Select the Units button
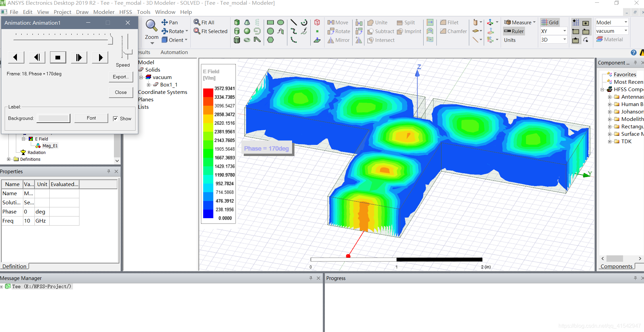 pyautogui.click(x=509, y=40)
